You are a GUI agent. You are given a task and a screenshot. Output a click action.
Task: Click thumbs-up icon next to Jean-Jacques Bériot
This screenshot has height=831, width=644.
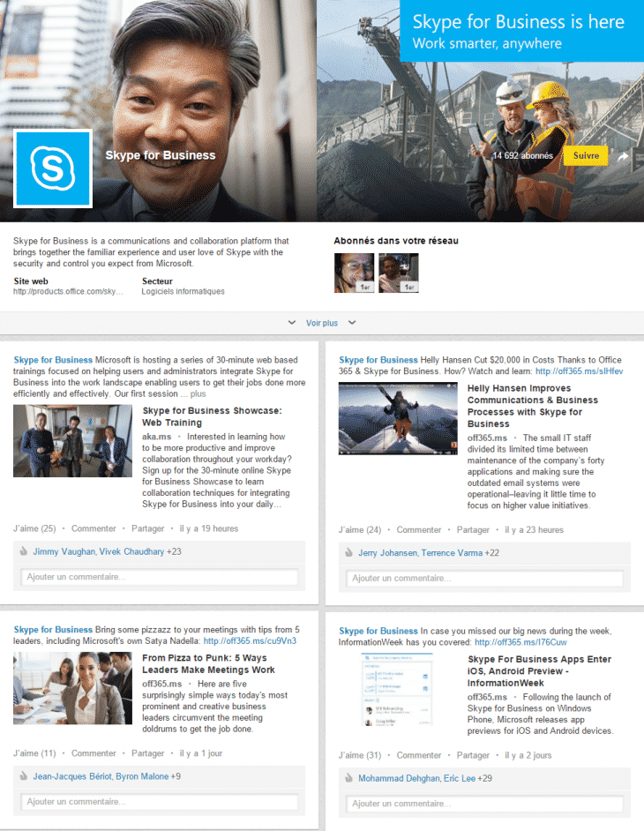24,776
